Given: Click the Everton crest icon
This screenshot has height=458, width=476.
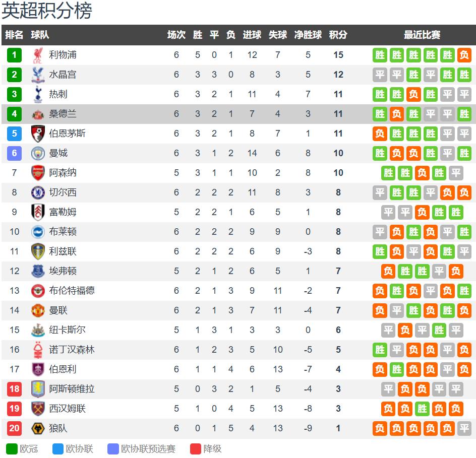Looking at the screenshot, I should pyautogui.click(x=38, y=271).
